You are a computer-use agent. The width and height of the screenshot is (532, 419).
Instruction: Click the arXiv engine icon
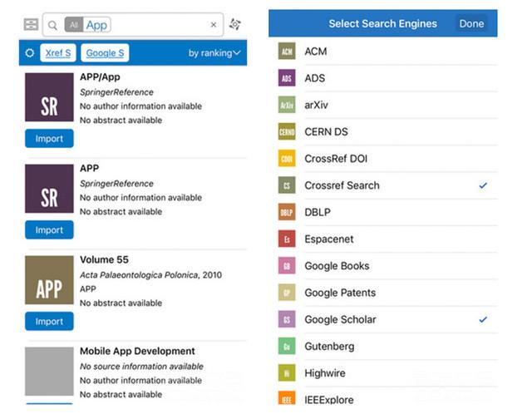pyautogui.click(x=287, y=105)
